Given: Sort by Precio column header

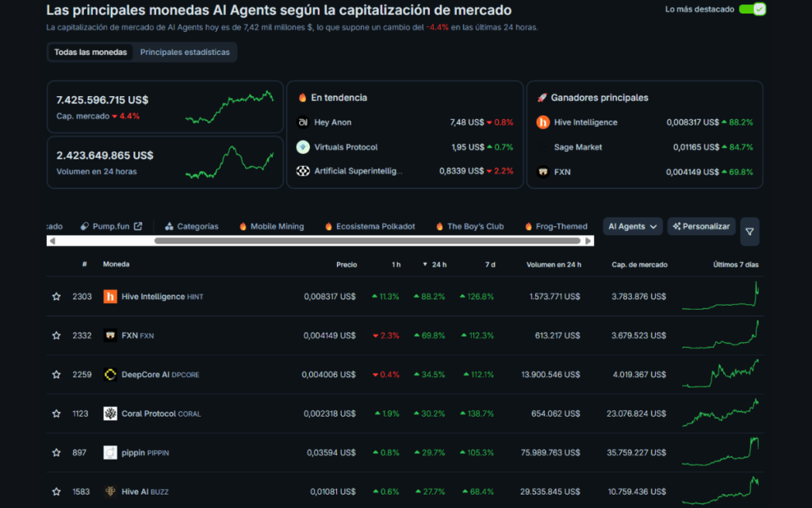Looking at the screenshot, I should click(347, 264).
